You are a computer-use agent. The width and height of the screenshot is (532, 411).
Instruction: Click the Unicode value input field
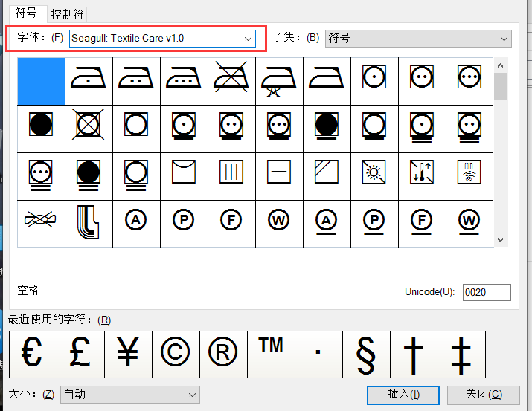click(x=487, y=292)
